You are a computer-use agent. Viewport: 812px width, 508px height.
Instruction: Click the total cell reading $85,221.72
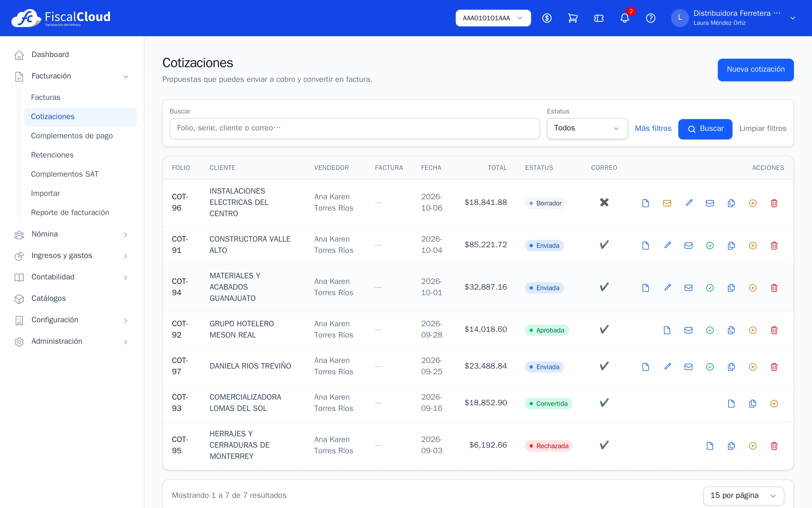pyautogui.click(x=486, y=245)
